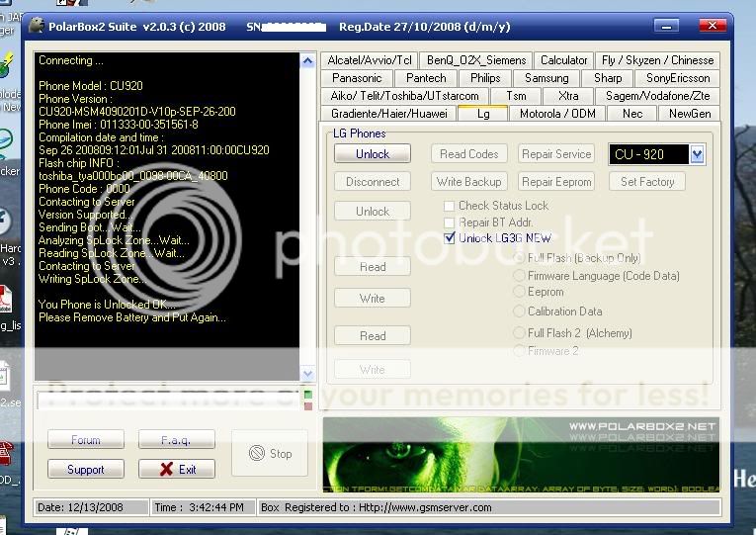This screenshot has height=535, width=756.
Task: Click the progress bar field
Action: pyautogui.click(x=169, y=400)
